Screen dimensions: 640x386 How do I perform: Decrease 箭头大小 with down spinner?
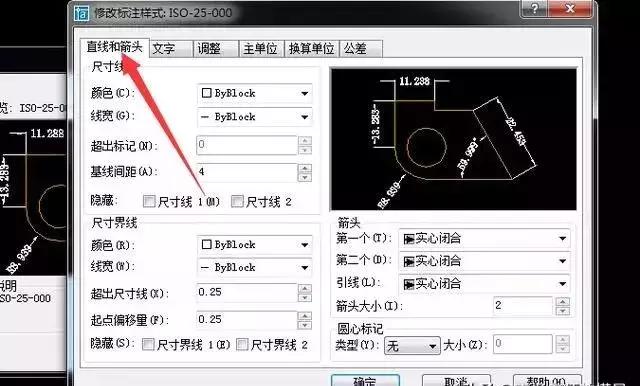click(x=563, y=311)
